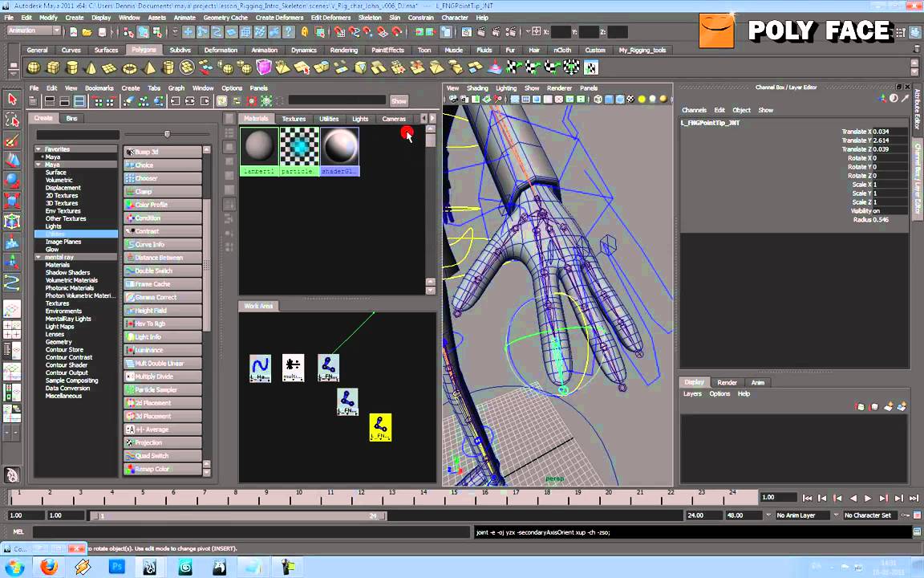Activate the Rotate tool in the toolbox

tap(12, 181)
